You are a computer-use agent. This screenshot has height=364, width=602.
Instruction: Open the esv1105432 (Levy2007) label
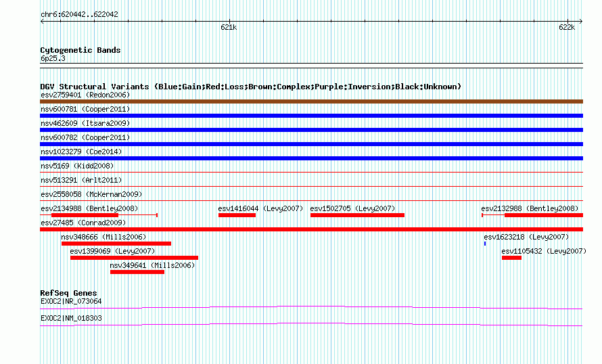[x=544, y=251]
